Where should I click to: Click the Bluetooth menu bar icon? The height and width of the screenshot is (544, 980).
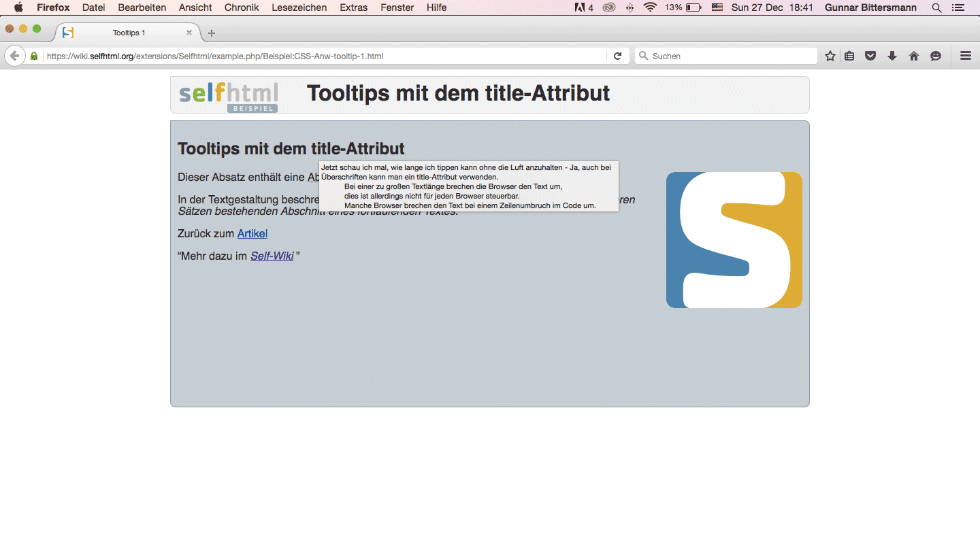(x=630, y=7)
